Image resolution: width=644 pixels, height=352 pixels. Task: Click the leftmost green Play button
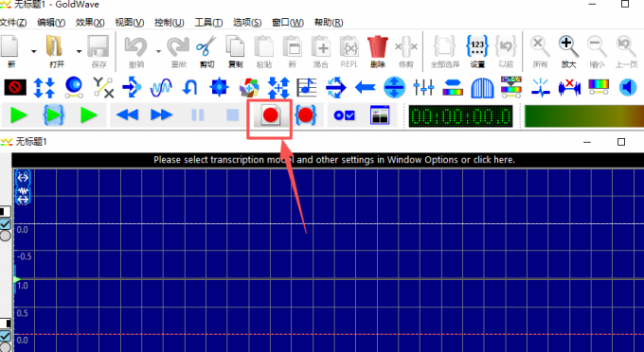coord(19,115)
